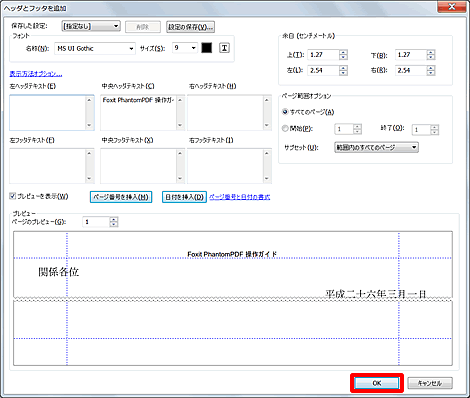Screen dimensions: 470x398
Task: Increase the preview page number spinner
Action: (114, 219)
